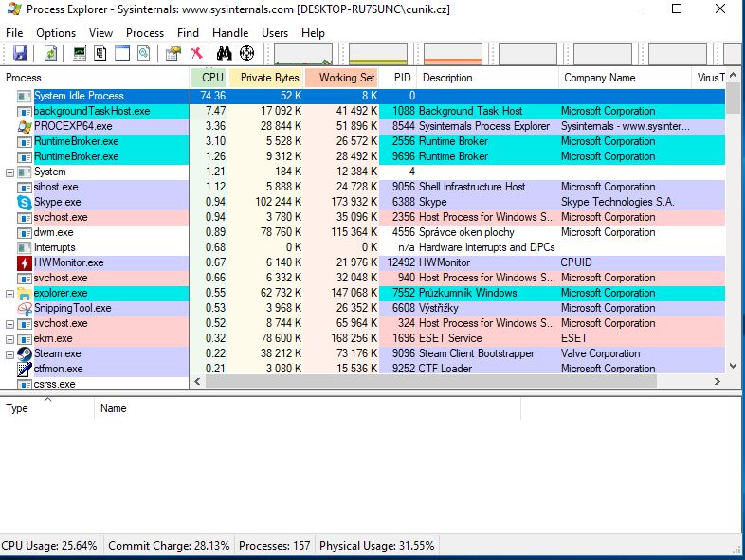This screenshot has width=745, height=560.
Task: Open the Options menu
Action: pyautogui.click(x=56, y=33)
